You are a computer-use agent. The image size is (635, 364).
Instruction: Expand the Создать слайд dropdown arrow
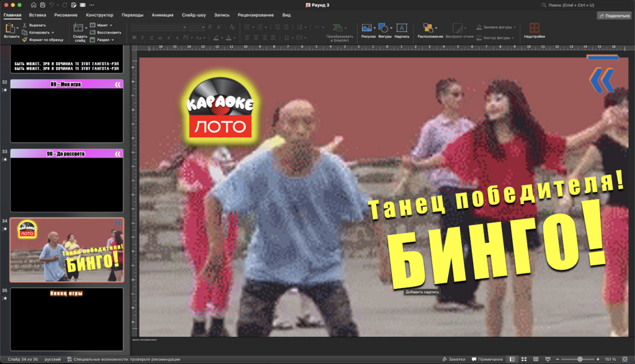click(x=86, y=28)
